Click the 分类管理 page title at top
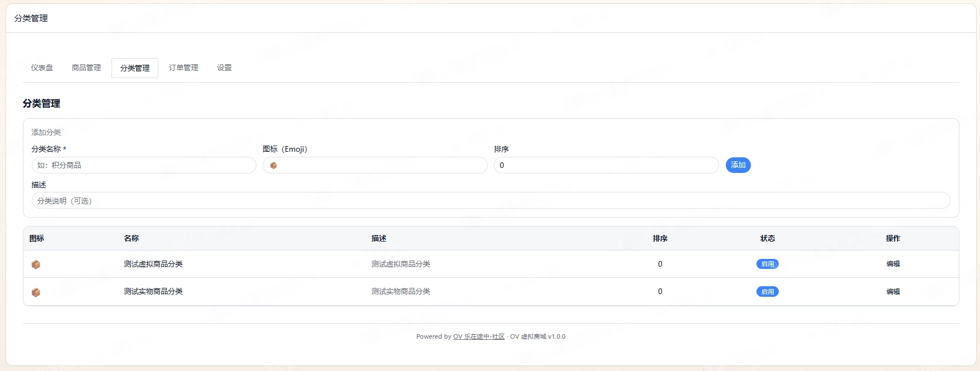 (31, 18)
